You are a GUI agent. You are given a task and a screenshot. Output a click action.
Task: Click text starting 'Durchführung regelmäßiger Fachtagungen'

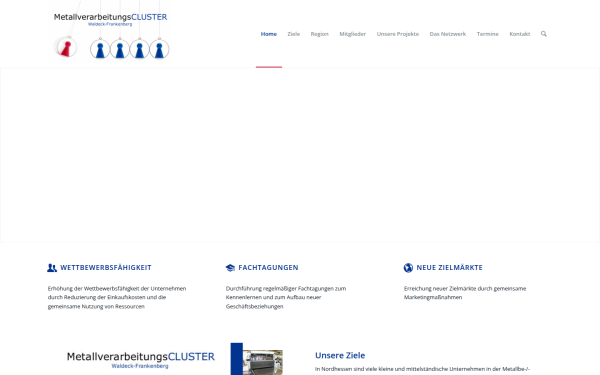pyautogui.click(x=286, y=297)
